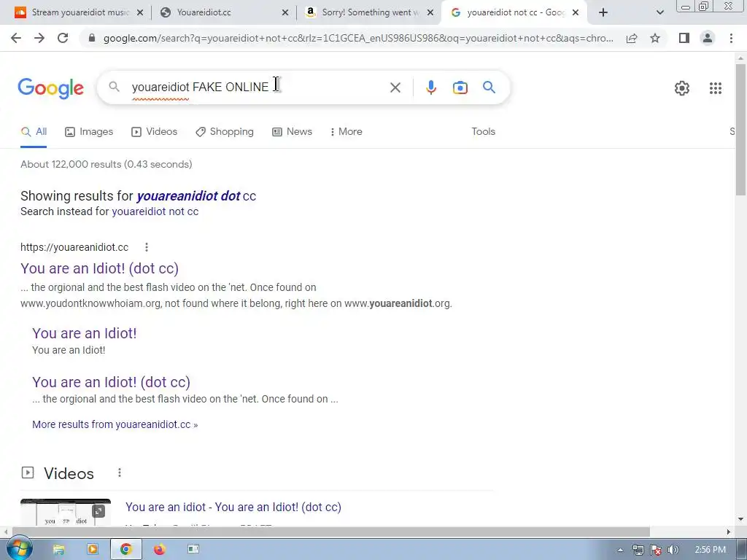This screenshot has height=560, width=747.
Task: Open options for youareanidiot.cc result
Action: (x=147, y=247)
